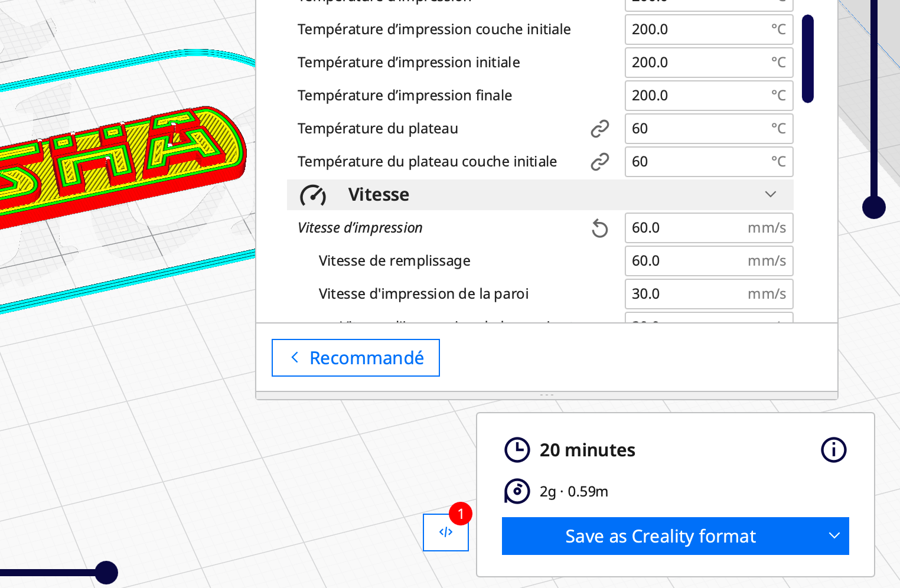Click the '2g · 0.59m' material usage text
Screen dimensions: 900x588
pos(574,492)
